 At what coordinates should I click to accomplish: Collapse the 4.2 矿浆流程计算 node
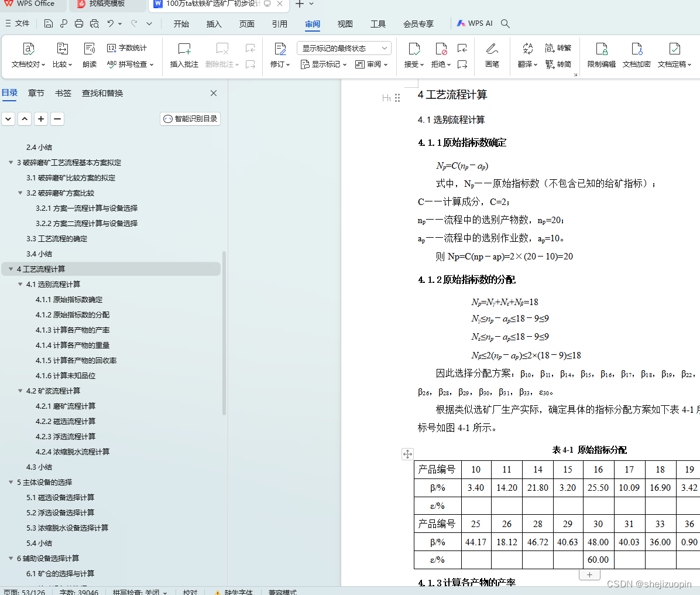click(x=20, y=391)
